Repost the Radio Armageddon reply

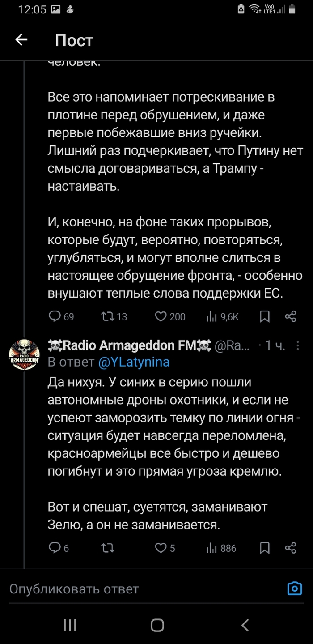(x=108, y=548)
